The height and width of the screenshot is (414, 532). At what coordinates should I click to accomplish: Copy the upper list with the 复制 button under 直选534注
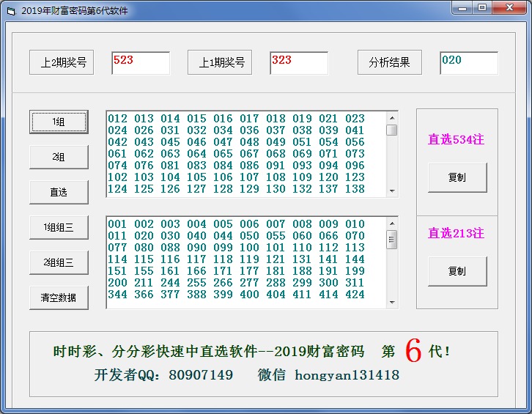[457, 177]
